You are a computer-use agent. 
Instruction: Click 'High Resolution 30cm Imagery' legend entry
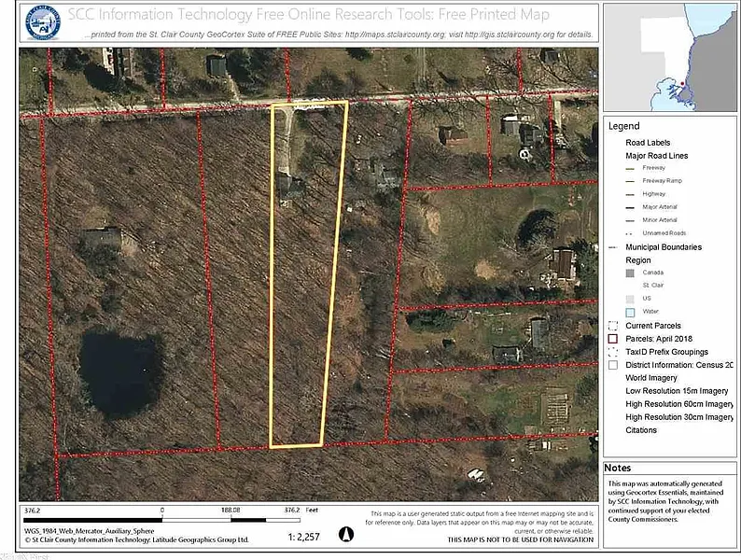click(679, 417)
